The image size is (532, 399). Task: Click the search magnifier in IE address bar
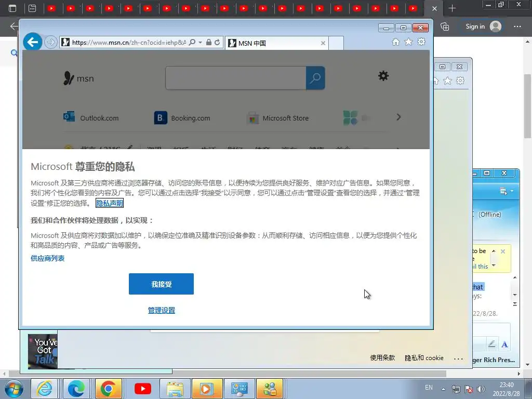[192, 43]
